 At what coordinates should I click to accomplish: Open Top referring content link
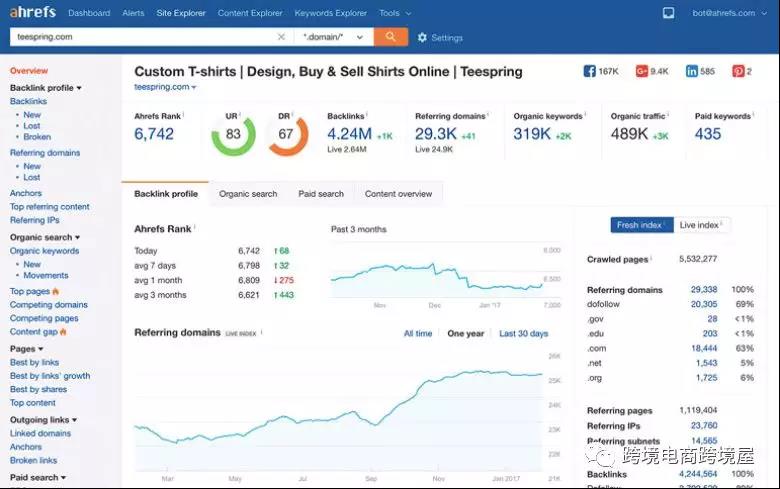pos(50,206)
